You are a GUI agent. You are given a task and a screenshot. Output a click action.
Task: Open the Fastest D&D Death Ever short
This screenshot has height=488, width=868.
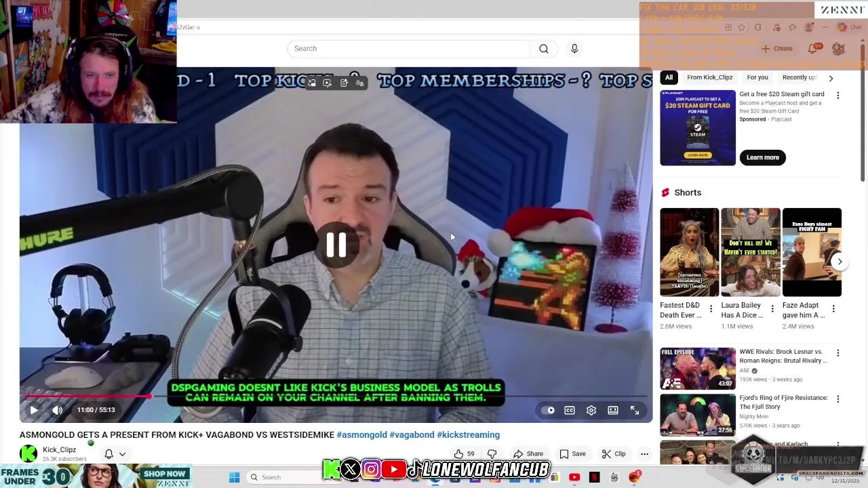click(x=689, y=252)
